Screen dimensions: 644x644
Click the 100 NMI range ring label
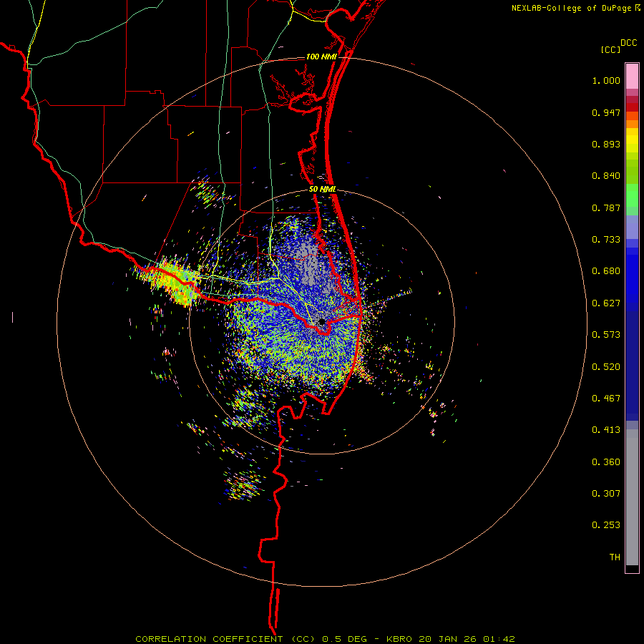(321, 57)
